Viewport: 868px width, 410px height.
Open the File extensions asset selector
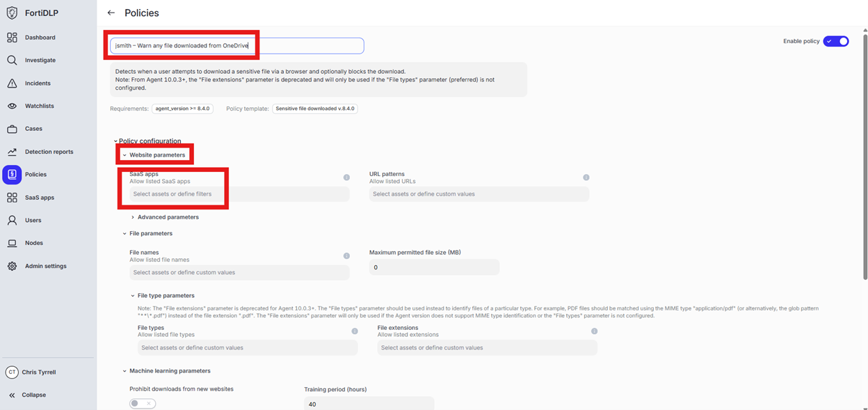[x=487, y=348]
